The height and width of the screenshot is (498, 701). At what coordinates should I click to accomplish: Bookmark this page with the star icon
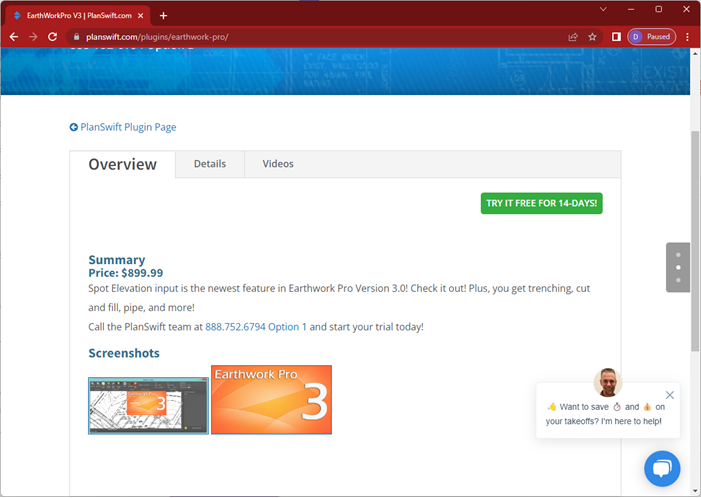pyautogui.click(x=592, y=37)
